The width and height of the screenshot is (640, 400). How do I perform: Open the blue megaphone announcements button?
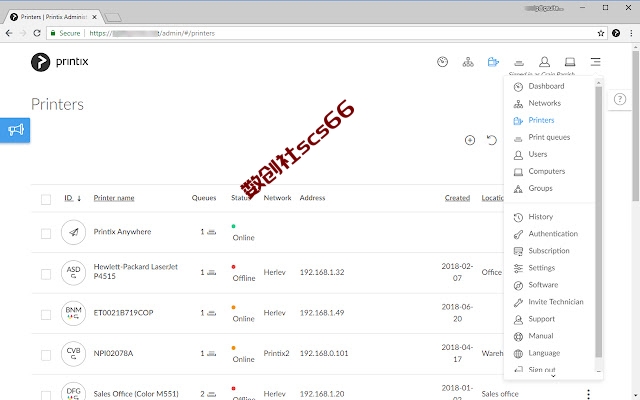coord(15,130)
